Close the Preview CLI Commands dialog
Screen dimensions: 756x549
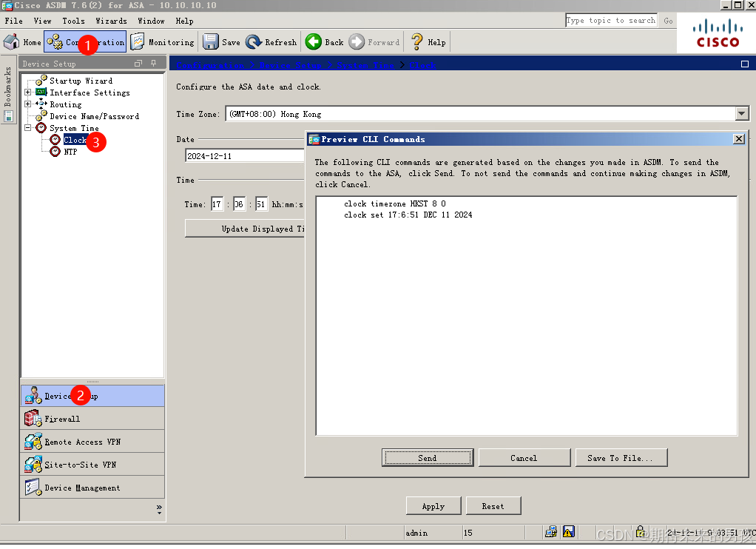(739, 139)
